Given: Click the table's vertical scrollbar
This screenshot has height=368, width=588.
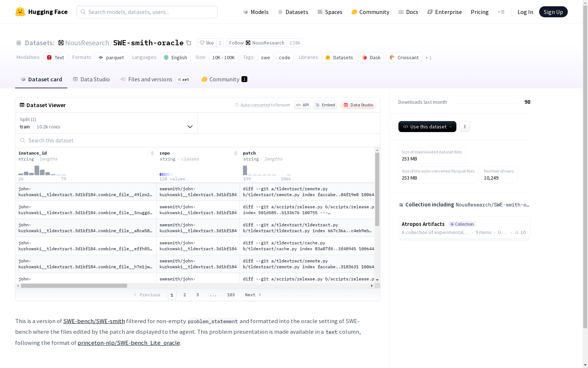Looking at the screenshot, I should [377, 189].
